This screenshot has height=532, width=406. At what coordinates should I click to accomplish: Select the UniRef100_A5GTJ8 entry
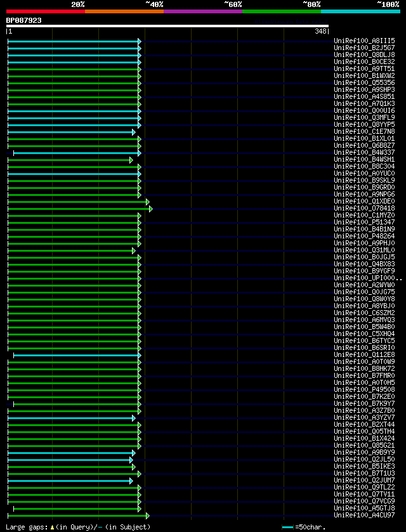pos(364,509)
